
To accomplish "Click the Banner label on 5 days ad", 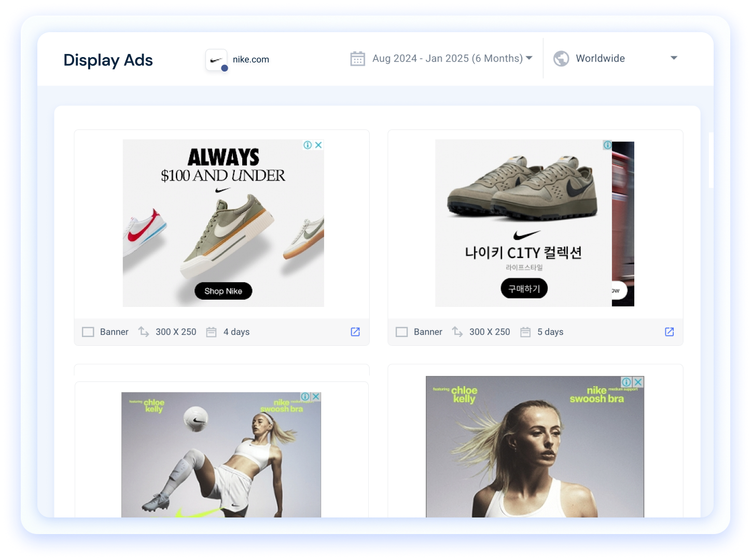I will 428,332.
